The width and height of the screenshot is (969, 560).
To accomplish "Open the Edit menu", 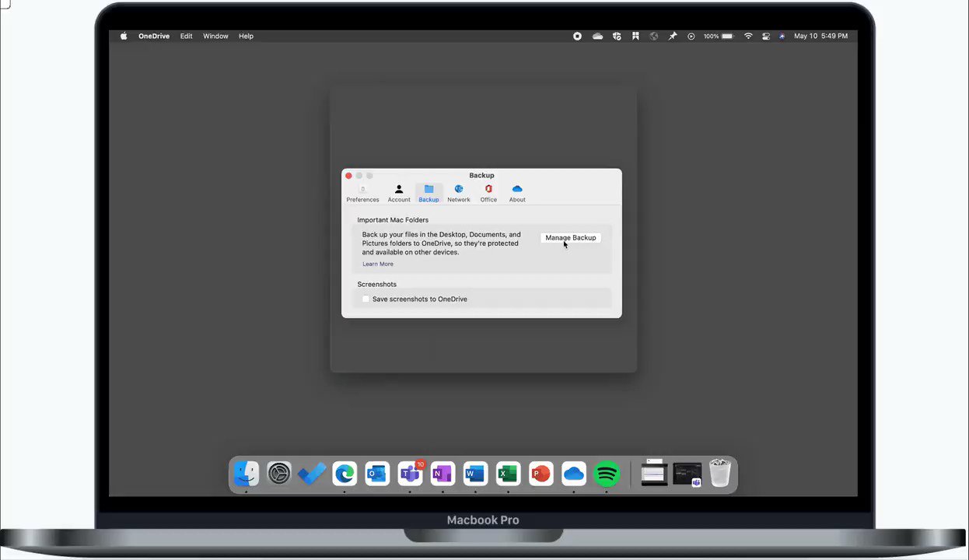I will click(x=187, y=36).
